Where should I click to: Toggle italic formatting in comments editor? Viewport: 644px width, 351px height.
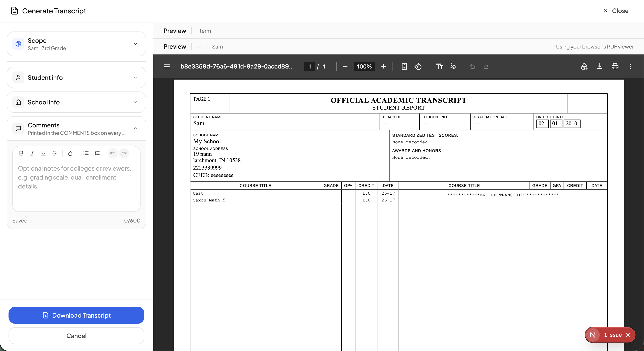(32, 153)
